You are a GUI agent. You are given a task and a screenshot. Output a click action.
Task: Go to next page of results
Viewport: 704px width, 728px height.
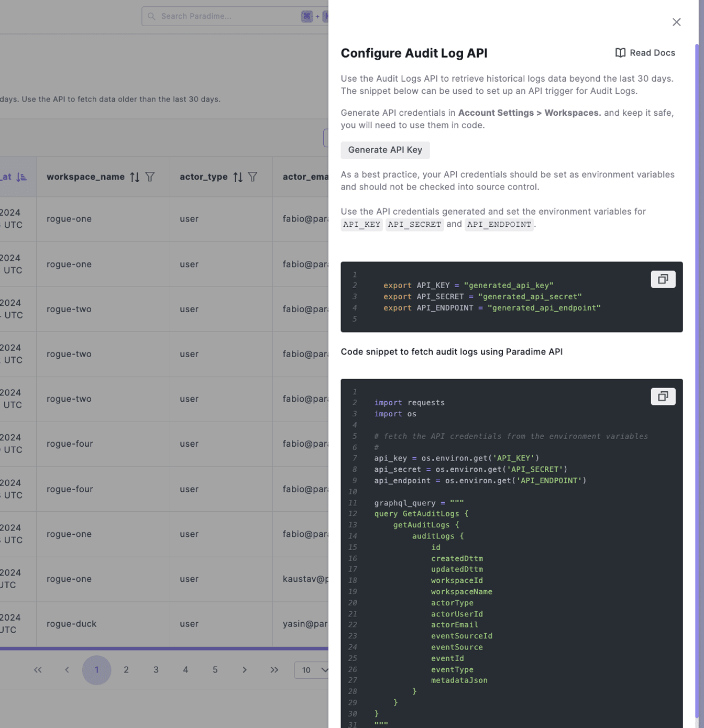click(245, 670)
